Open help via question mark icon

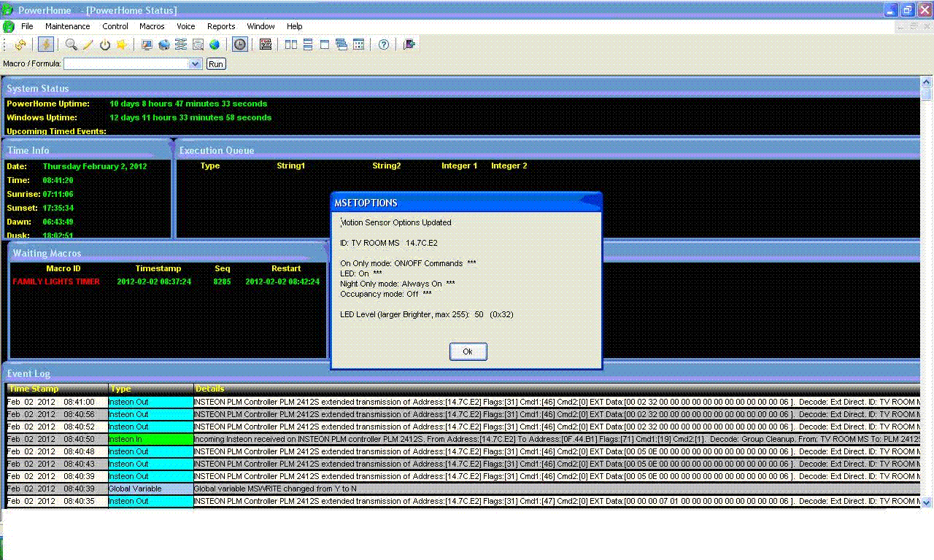click(x=383, y=44)
